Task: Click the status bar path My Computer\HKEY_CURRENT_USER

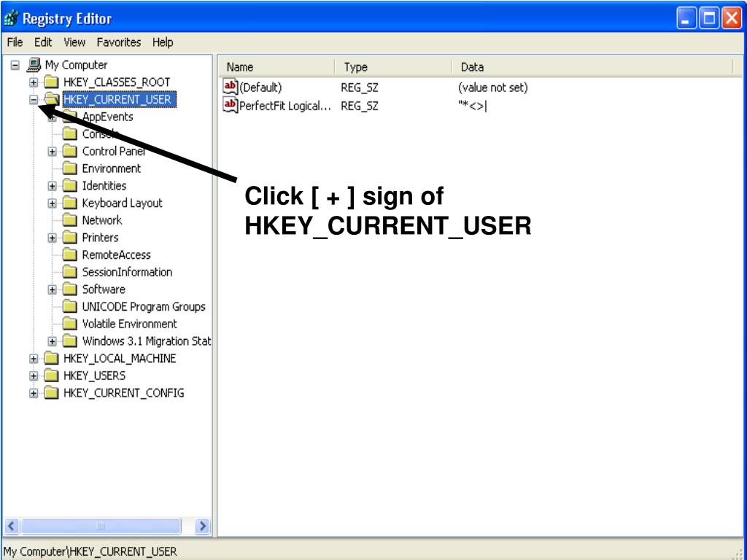Action: [90, 552]
